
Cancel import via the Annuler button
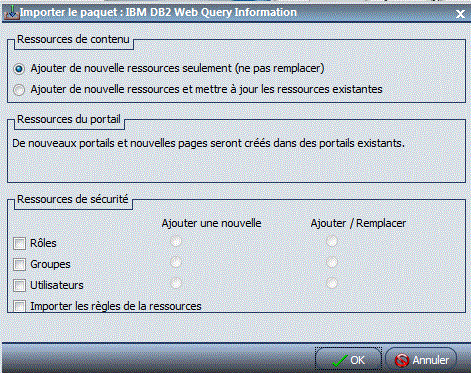coord(421,360)
